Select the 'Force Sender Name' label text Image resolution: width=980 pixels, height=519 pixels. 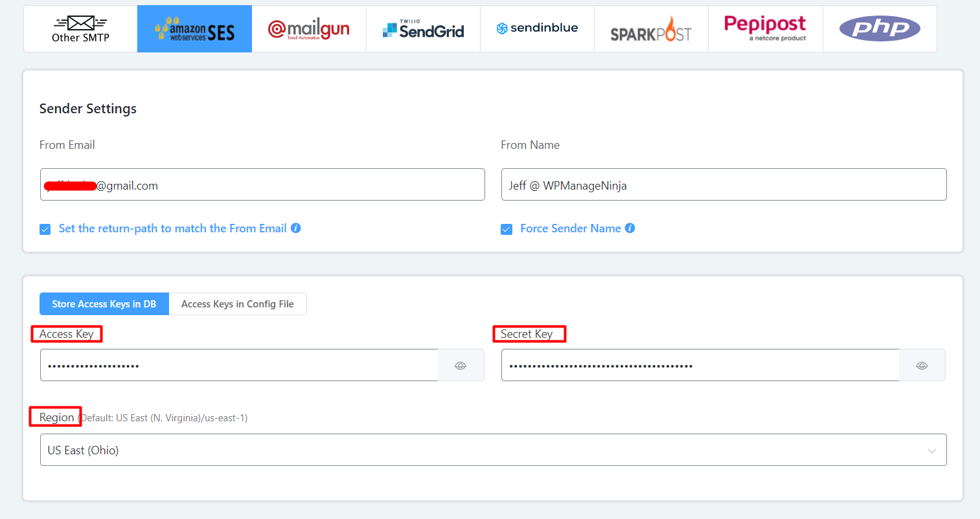point(571,228)
